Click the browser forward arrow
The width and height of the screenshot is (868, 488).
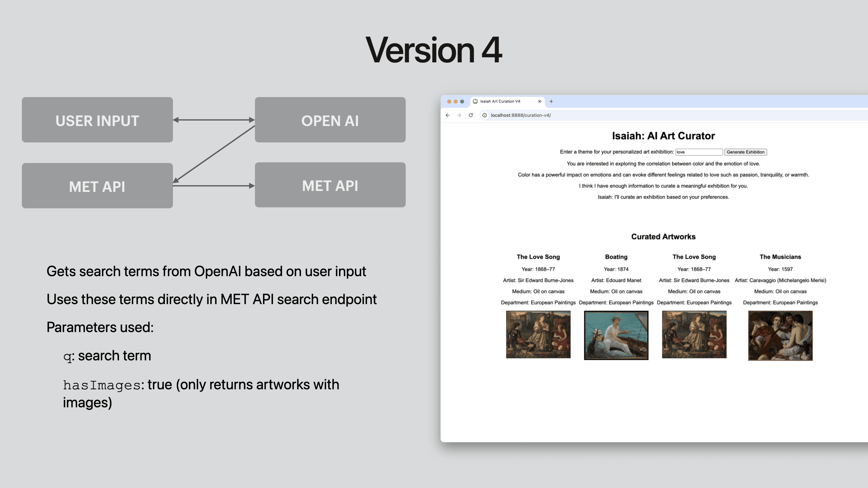click(459, 115)
